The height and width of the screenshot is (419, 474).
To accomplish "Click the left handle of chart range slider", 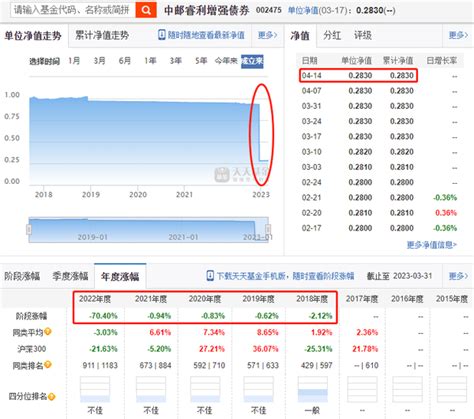I will coord(29,229).
